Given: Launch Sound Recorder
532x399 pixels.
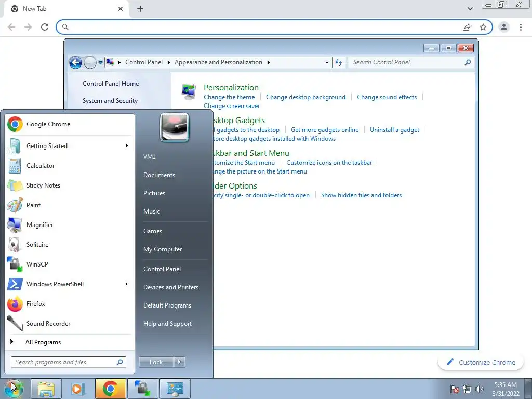Looking at the screenshot, I should 70,323.
